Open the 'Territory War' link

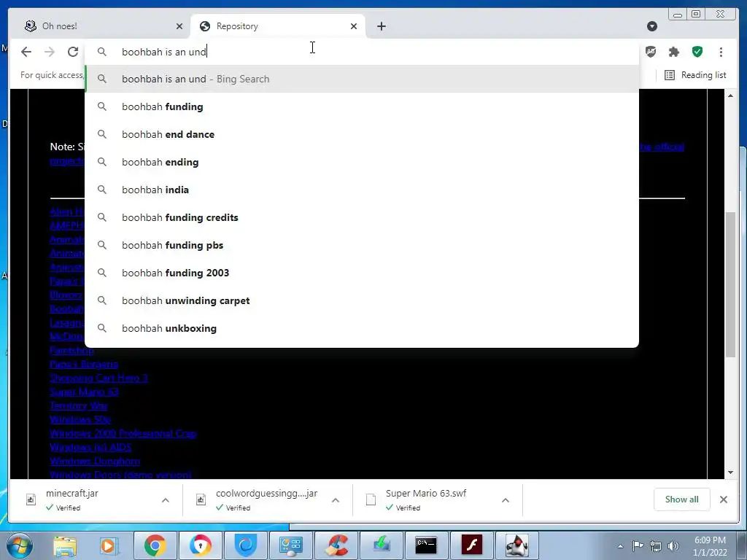coord(79,405)
